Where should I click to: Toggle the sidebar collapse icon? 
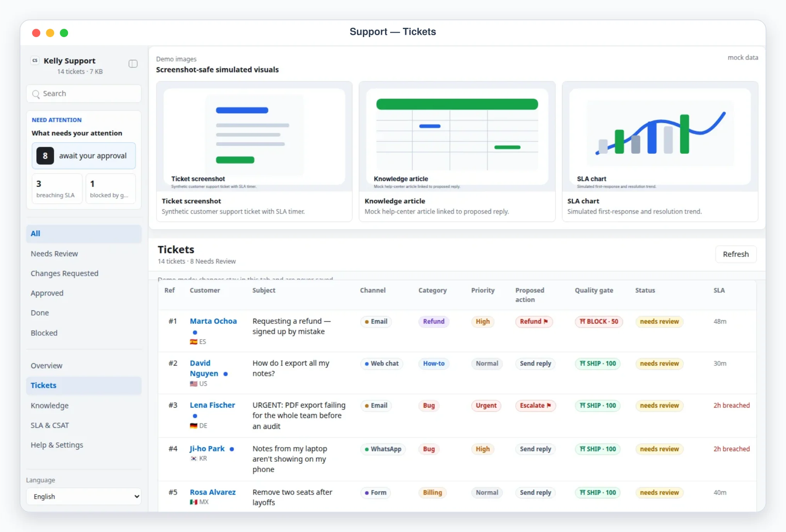133,64
